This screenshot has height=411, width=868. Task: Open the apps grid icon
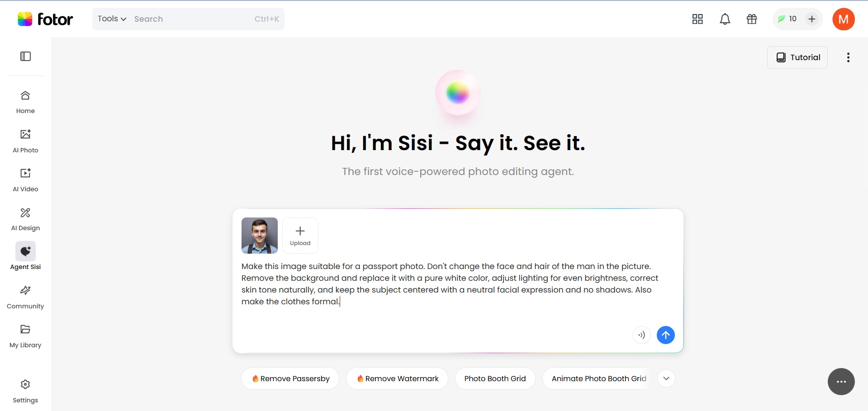pos(697,19)
